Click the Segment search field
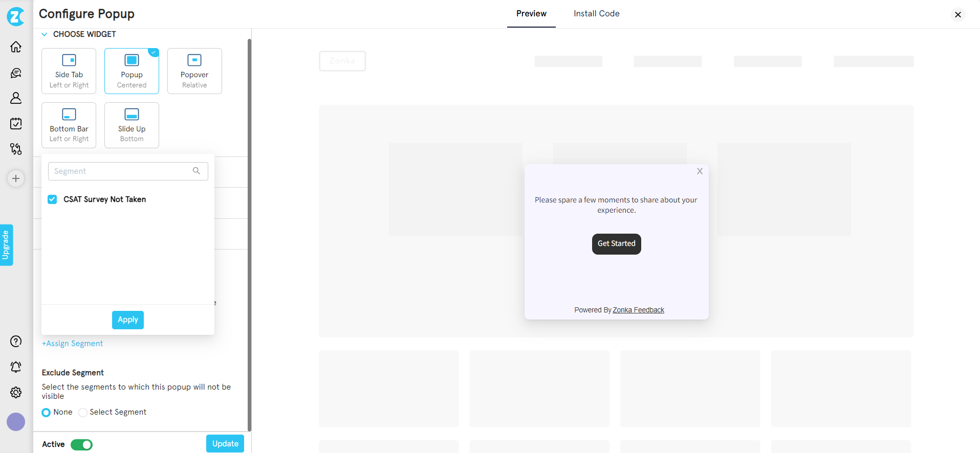The image size is (980, 453). click(x=122, y=171)
